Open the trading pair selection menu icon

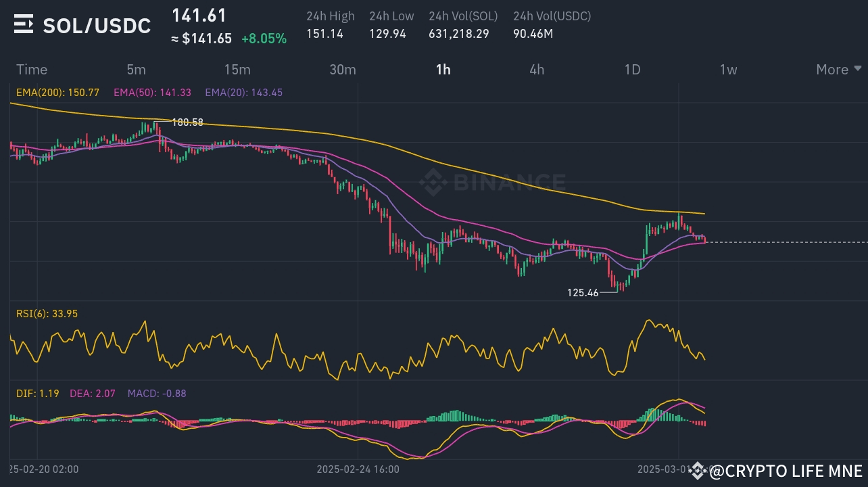(x=22, y=25)
